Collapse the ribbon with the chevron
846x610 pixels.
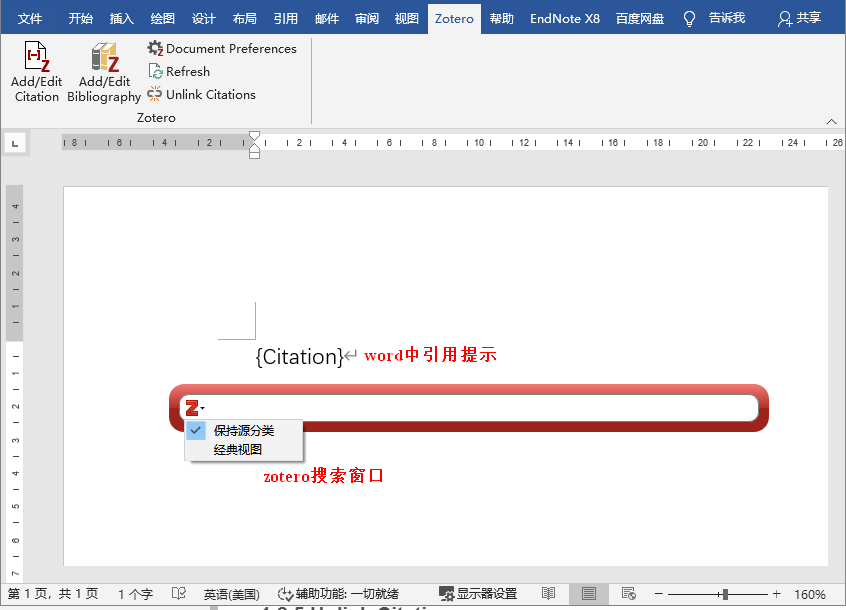[x=831, y=121]
